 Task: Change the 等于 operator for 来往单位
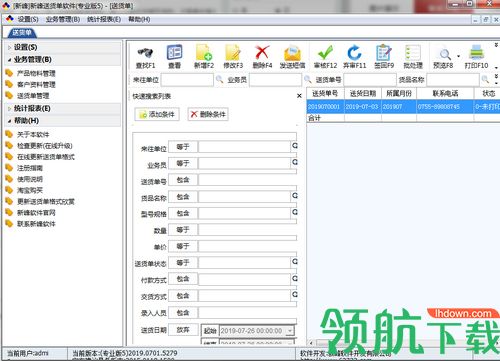point(183,147)
